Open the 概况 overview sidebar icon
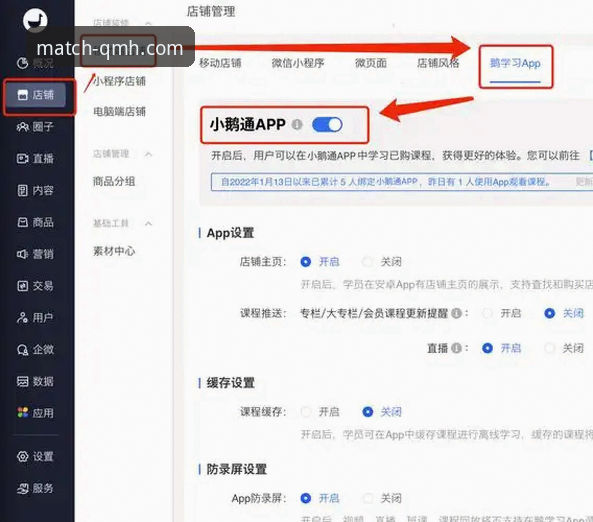 tap(23, 63)
